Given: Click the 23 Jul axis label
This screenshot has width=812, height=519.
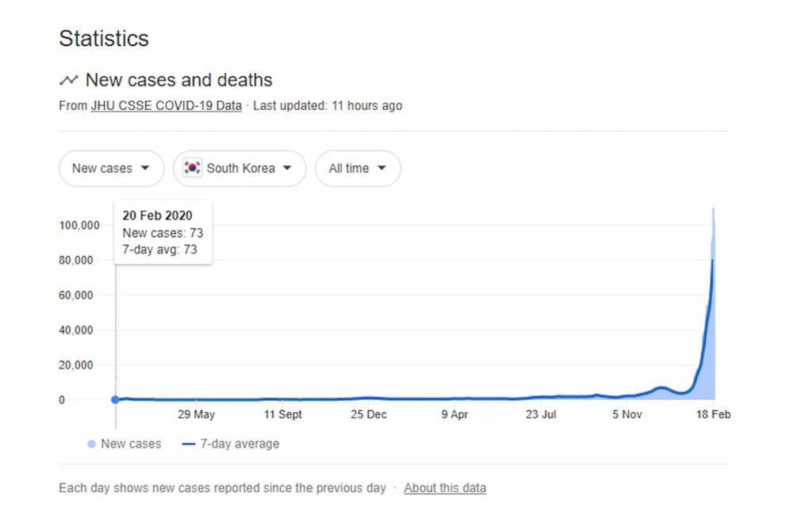Looking at the screenshot, I should point(541,414).
